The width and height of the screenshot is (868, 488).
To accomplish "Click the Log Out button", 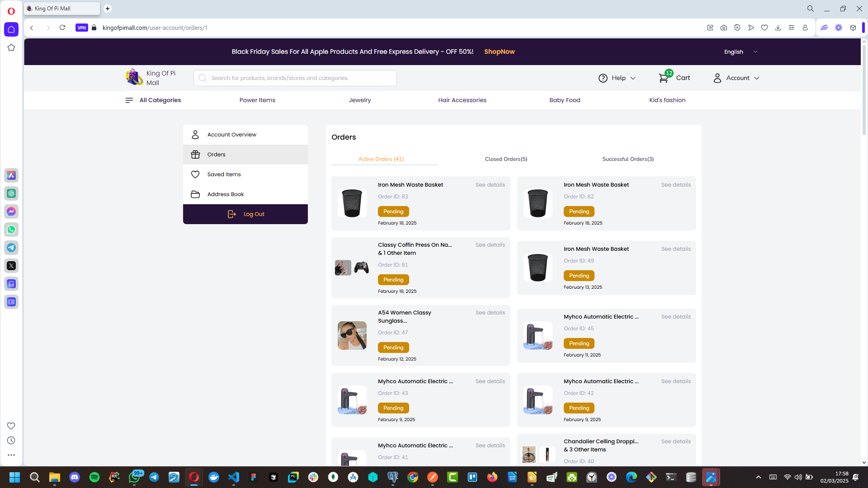I will pyautogui.click(x=245, y=214).
